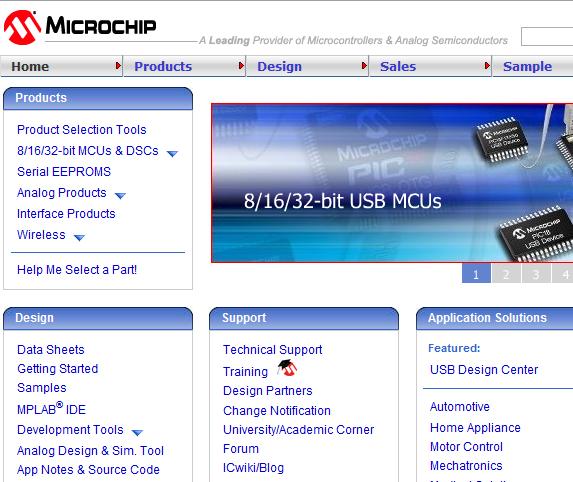Screen dimensions: 573x482
Task: Open Technical Support link
Action: 273,350
